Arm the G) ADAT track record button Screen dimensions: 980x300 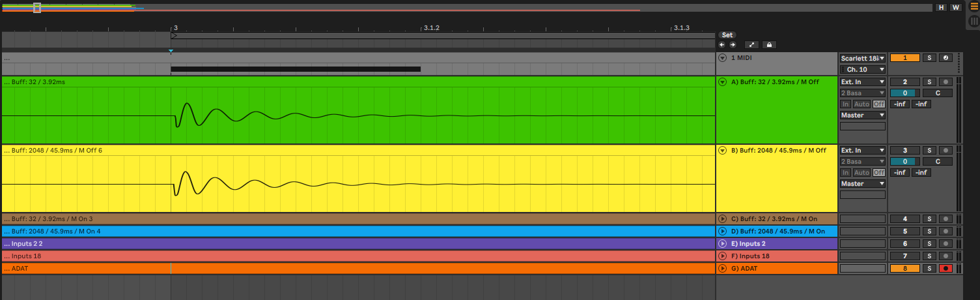pos(945,268)
